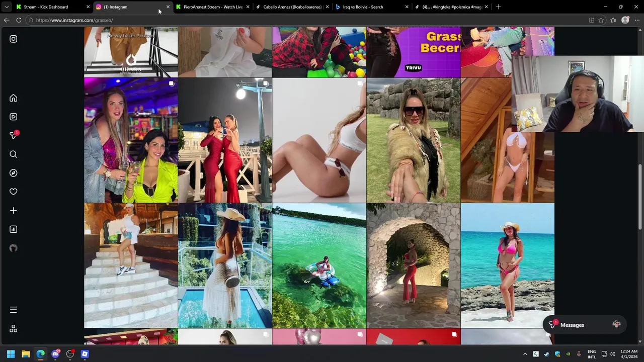
Task: Open the post of person floating in turquoise lagoon
Action: click(319, 265)
